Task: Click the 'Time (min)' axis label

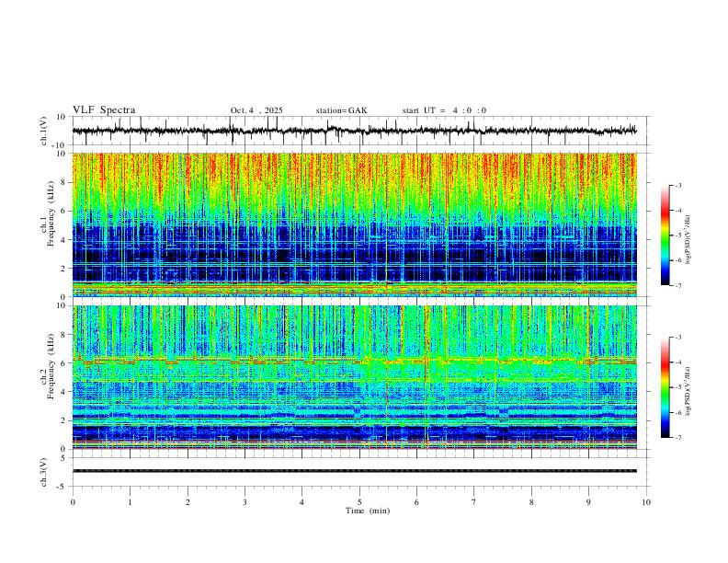Action: pos(368,511)
